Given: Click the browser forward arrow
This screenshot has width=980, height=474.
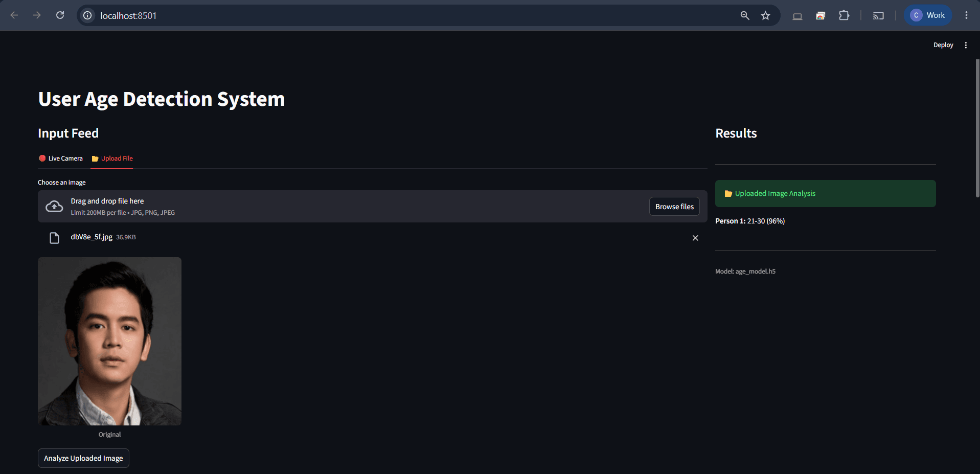Looking at the screenshot, I should coord(37,15).
